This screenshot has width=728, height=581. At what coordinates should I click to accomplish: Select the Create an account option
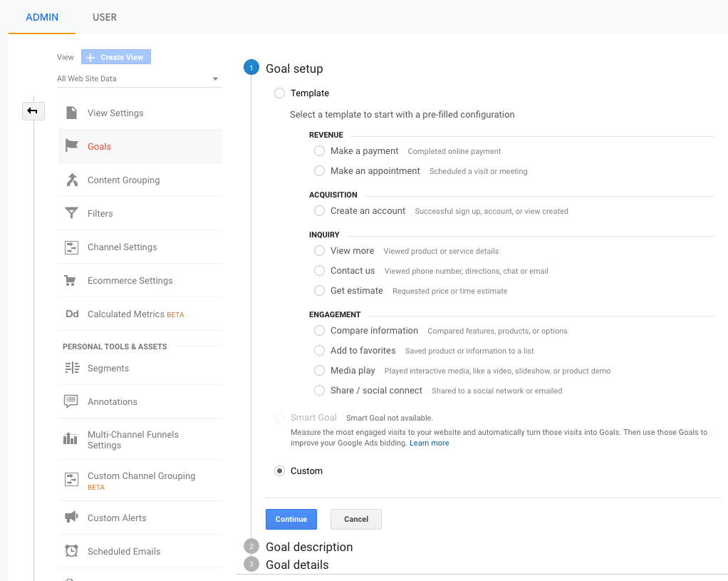point(319,211)
